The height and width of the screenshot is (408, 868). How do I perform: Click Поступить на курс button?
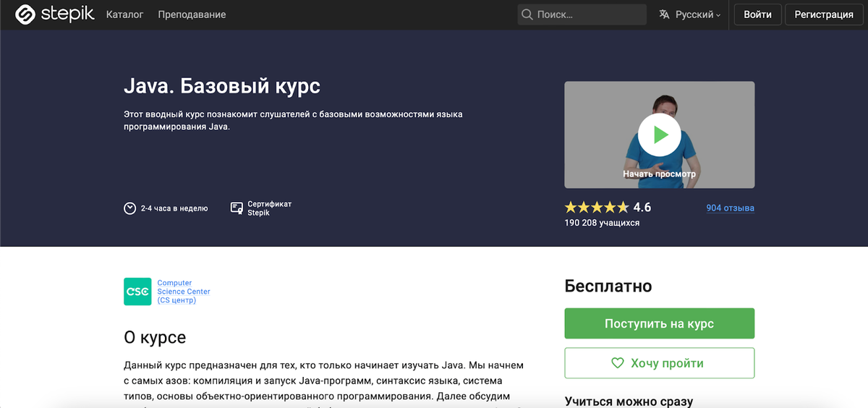tap(659, 323)
